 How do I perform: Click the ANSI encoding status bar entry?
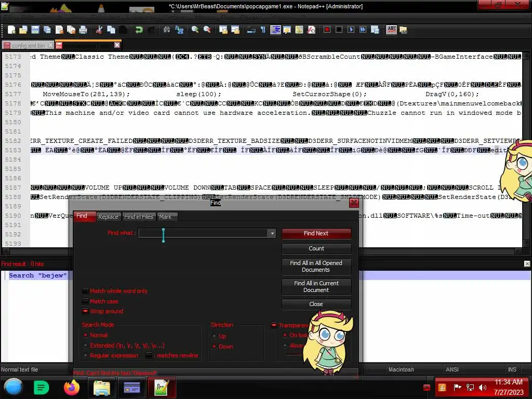[x=452, y=369]
